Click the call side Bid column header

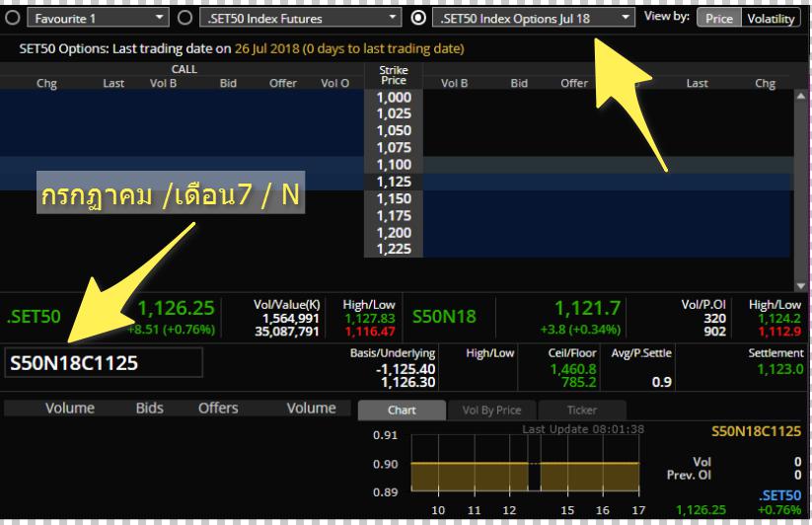(x=228, y=83)
